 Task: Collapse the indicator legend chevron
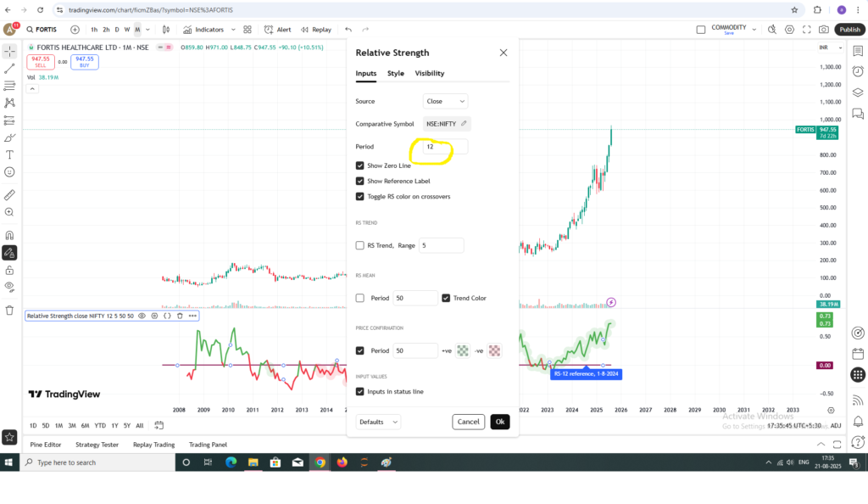[x=32, y=88]
